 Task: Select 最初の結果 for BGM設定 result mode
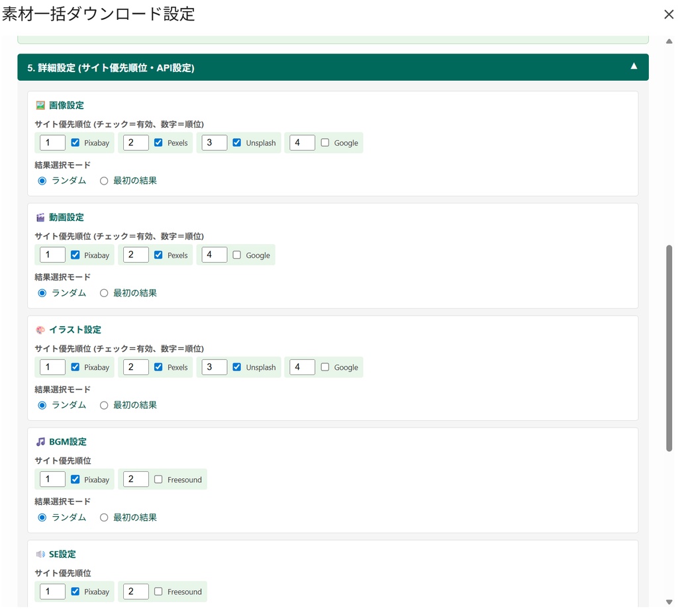click(103, 517)
